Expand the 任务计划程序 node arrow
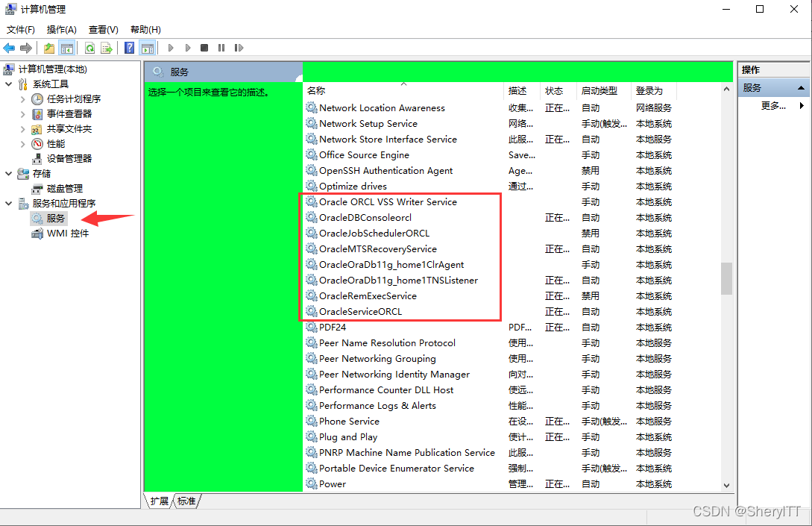This screenshot has height=526, width=812. pyautogui.click(x=23, y=99)
